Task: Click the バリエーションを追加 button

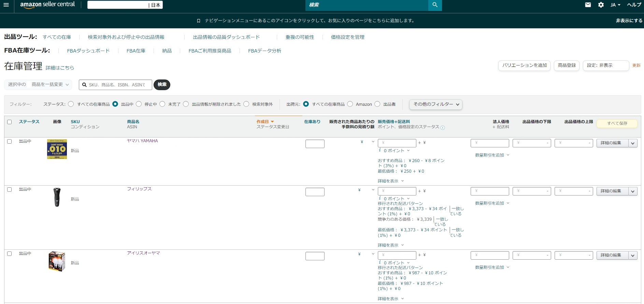Action: [x=524, y=66]
